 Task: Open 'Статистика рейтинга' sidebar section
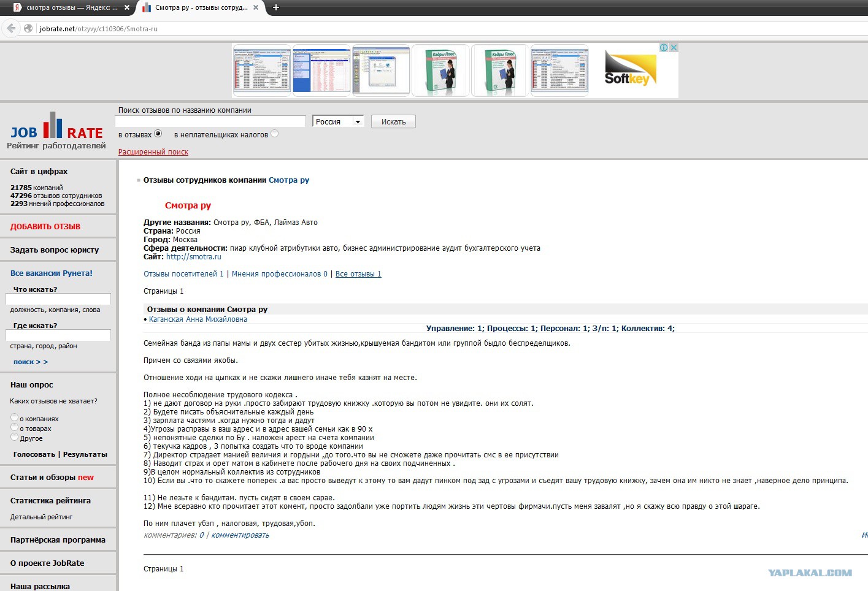[x=50, y=501]
